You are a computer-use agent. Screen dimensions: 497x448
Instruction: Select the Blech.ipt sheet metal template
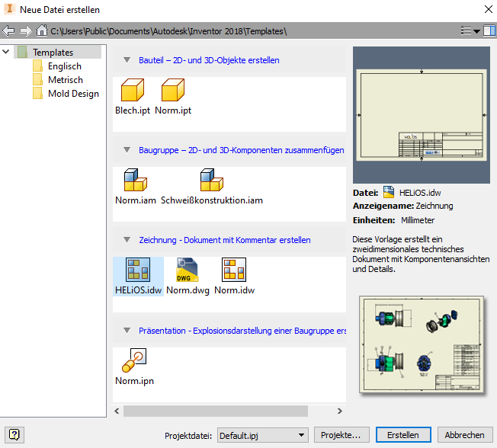click(x=133, y=98)
